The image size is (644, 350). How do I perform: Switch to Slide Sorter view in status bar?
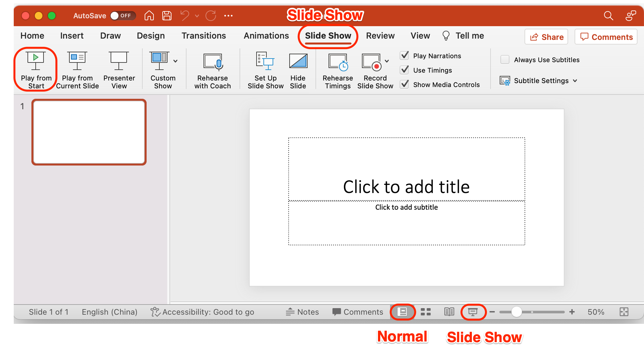pyautogui.click(x=425, y=312)
